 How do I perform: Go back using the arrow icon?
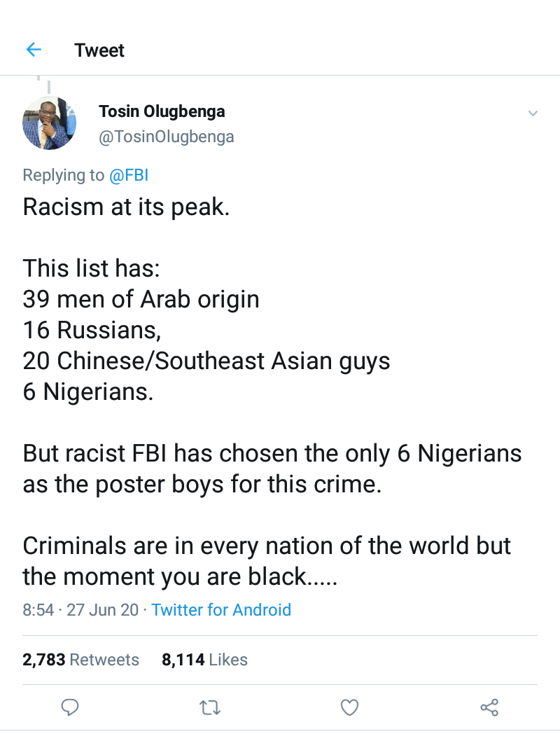tap(34, 50)
